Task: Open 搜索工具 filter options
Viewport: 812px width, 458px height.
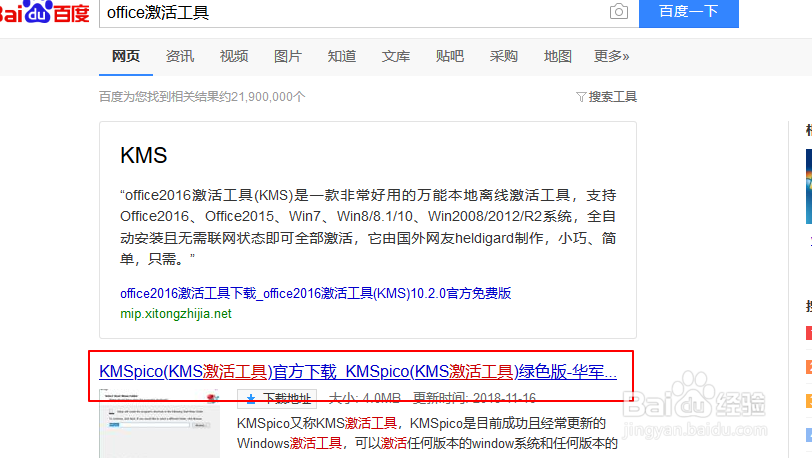Action: pyautogui.click(x=606, y=97)
